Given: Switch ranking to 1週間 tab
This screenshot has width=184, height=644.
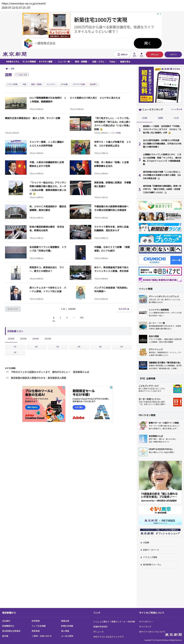Looking at the screenshot, I should tap(160, 118).
